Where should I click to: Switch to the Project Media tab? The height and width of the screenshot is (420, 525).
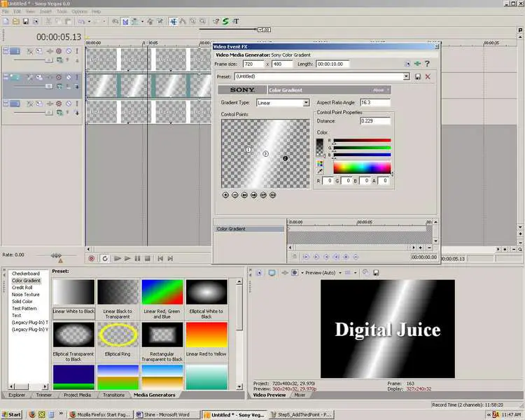pyautogui.click(x=77, y=395)
